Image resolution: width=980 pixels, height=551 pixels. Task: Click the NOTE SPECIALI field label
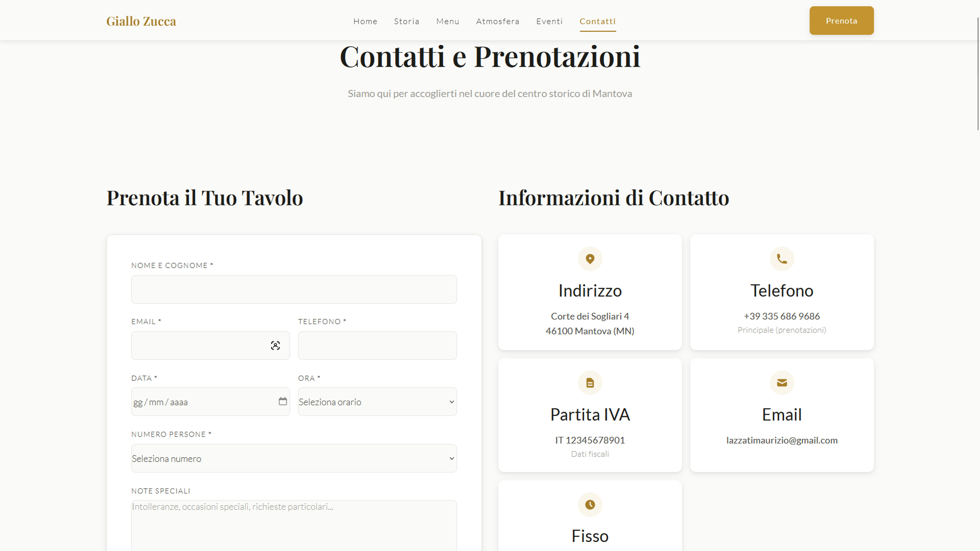[x=161, y=491]
